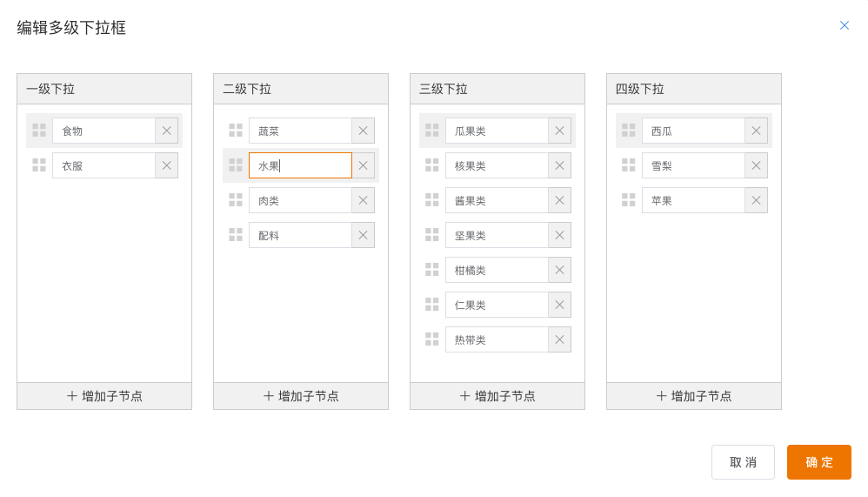The width and height of the screenshot is (868, 497).
Task: Click the drag handle beside 蔬菜
Action: pyautogui.click(x=236, y=131)
